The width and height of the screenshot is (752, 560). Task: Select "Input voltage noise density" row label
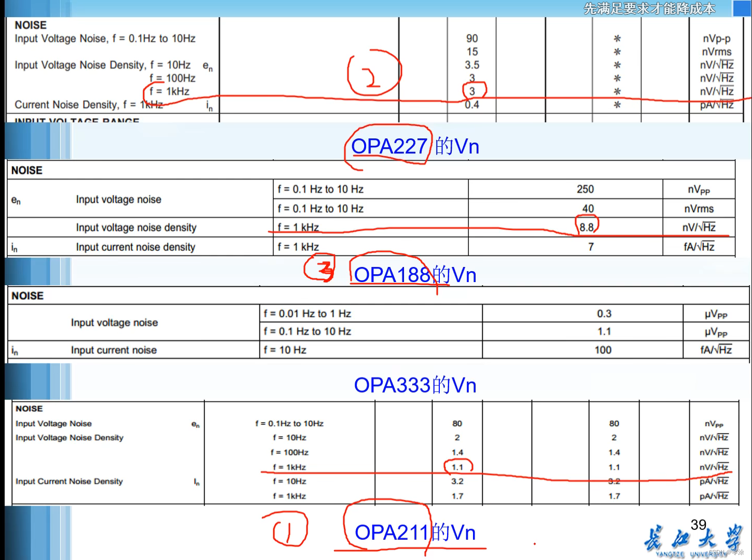coord(136,227)
